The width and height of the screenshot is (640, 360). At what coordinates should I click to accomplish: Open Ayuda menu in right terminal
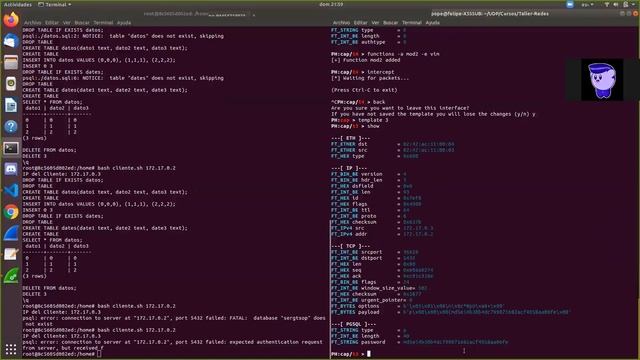click(x=433, y=23)
